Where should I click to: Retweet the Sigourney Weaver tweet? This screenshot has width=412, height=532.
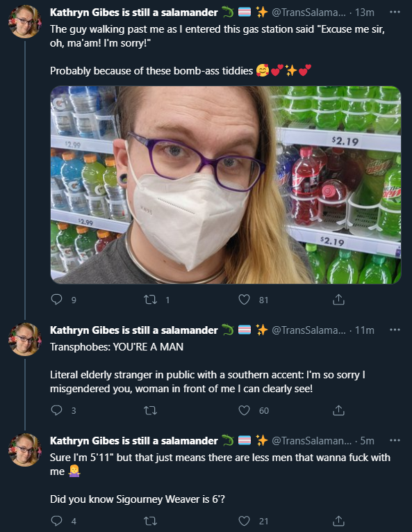click(150, 521)
